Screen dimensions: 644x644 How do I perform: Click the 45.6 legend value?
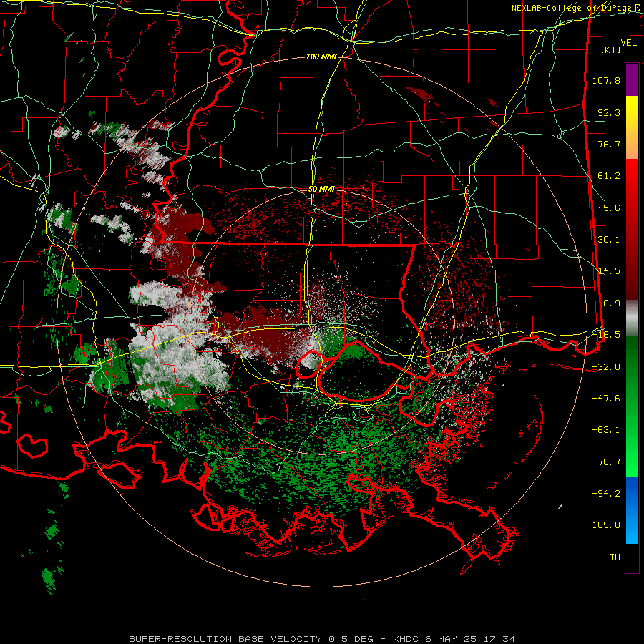point(609,208)
